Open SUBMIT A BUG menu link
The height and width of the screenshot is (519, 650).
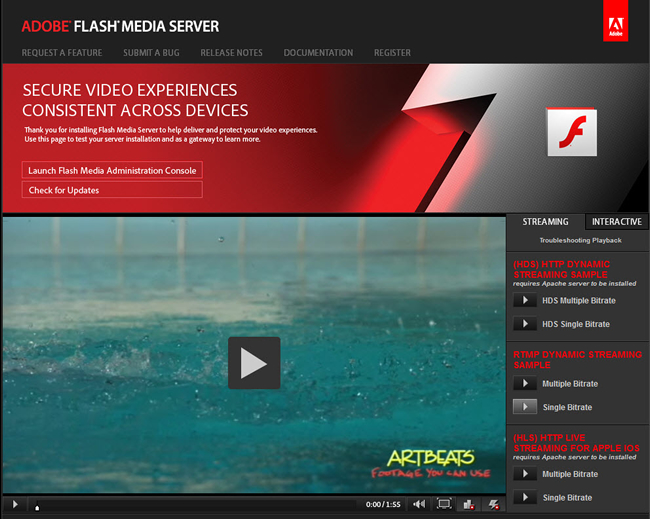151,53
